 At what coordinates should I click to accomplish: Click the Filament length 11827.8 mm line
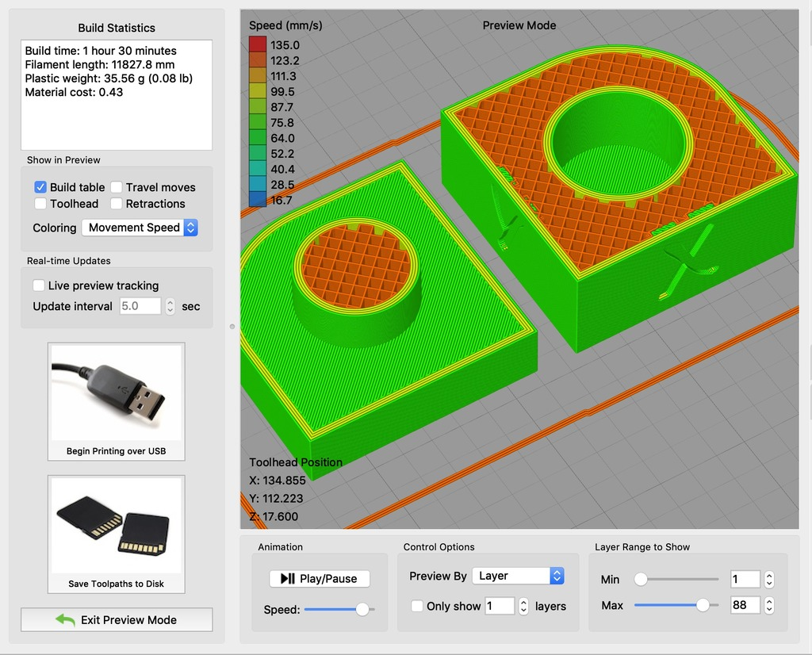click(x=100, y=65)
